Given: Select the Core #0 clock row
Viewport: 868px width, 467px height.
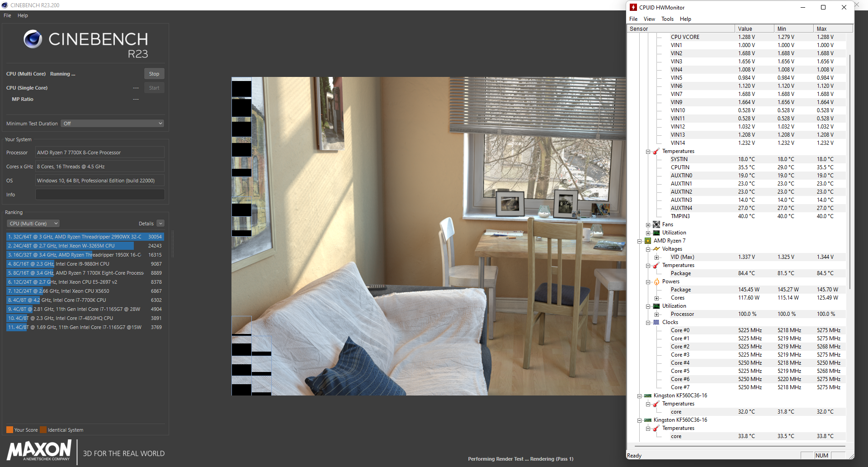Looking at the screenshot, I should 759,330.
